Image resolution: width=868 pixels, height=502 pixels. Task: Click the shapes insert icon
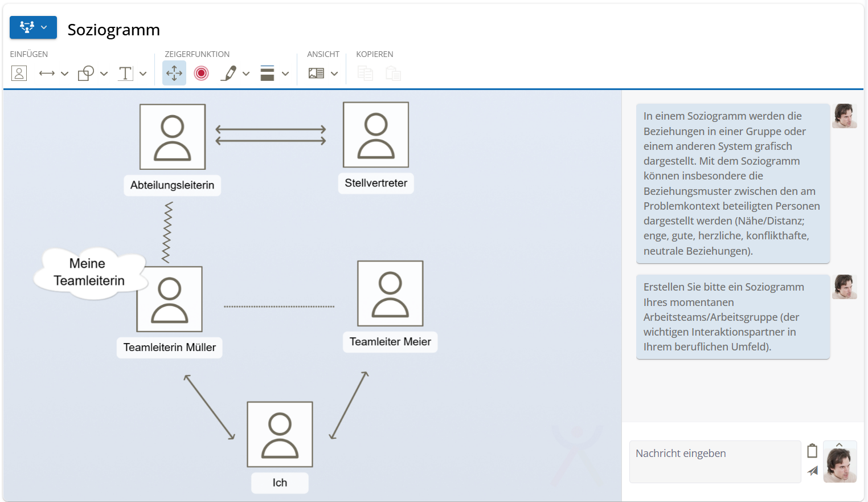[x=86, y=74]
